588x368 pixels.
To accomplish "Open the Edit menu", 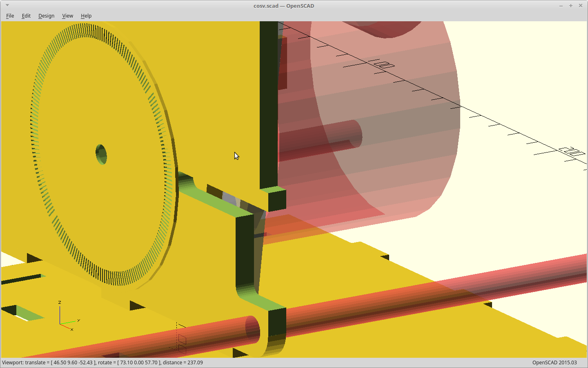I will coord(26,16).
